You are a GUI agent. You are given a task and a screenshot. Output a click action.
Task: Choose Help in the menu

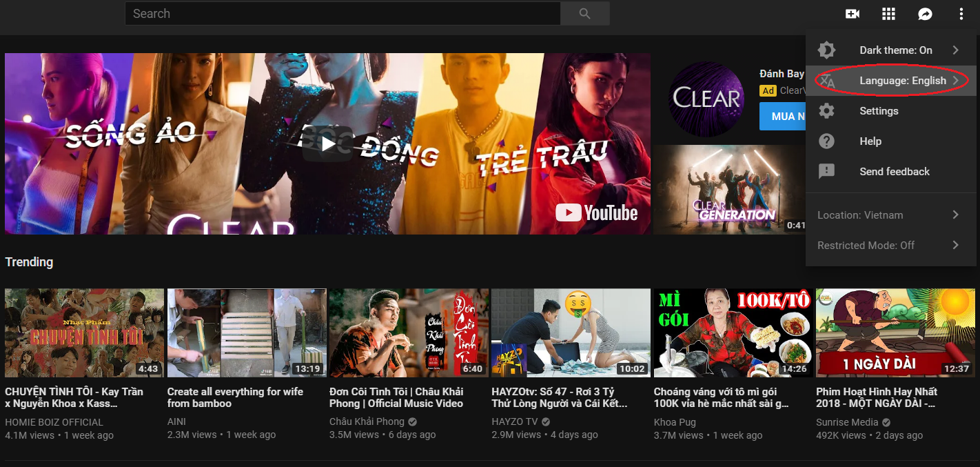click(892, 141)
